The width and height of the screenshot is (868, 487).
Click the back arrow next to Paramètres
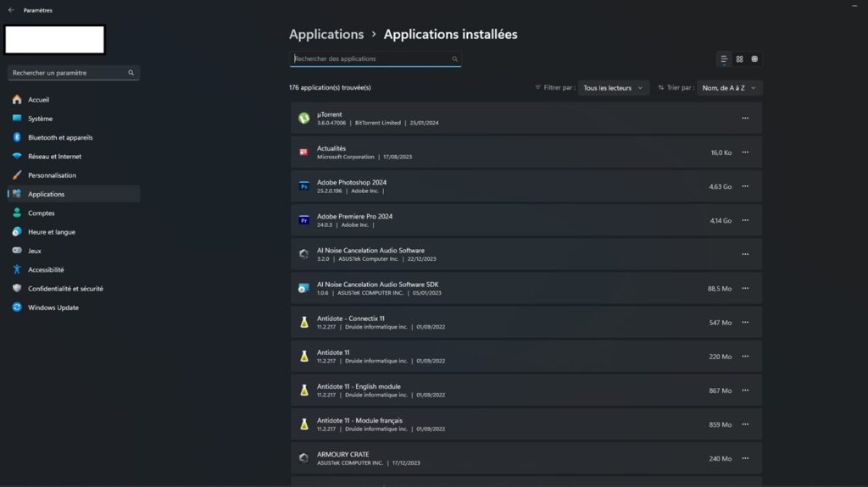click(11, 10)
